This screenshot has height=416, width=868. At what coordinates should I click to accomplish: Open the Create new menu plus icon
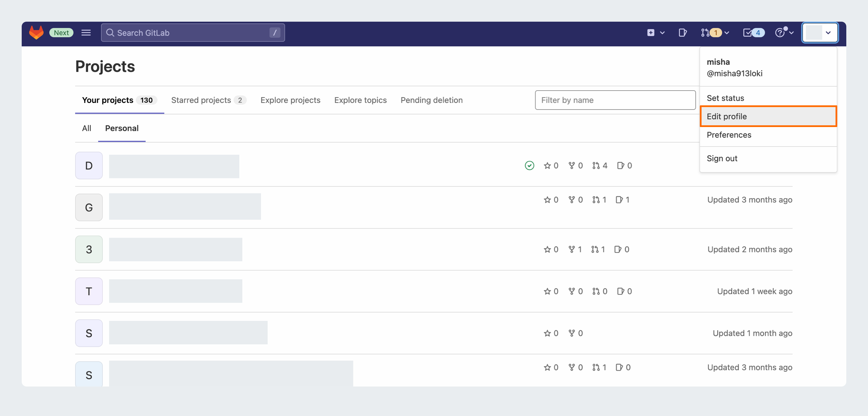pyautogui.click(x=651, y=33)
